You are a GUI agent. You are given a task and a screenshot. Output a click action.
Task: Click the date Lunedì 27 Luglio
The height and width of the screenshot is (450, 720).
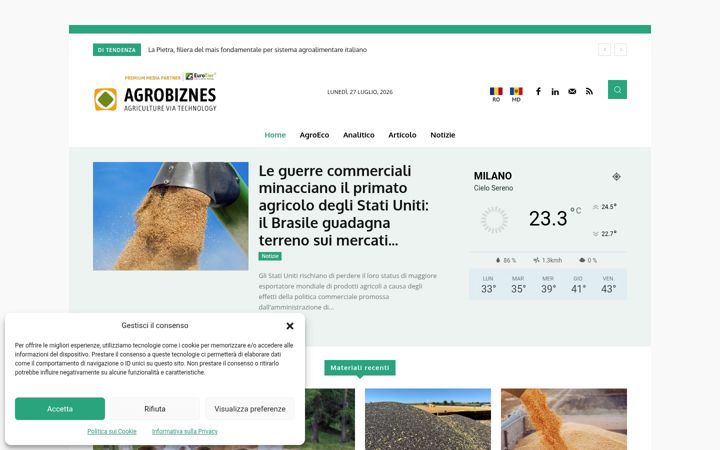pos(360,92)
